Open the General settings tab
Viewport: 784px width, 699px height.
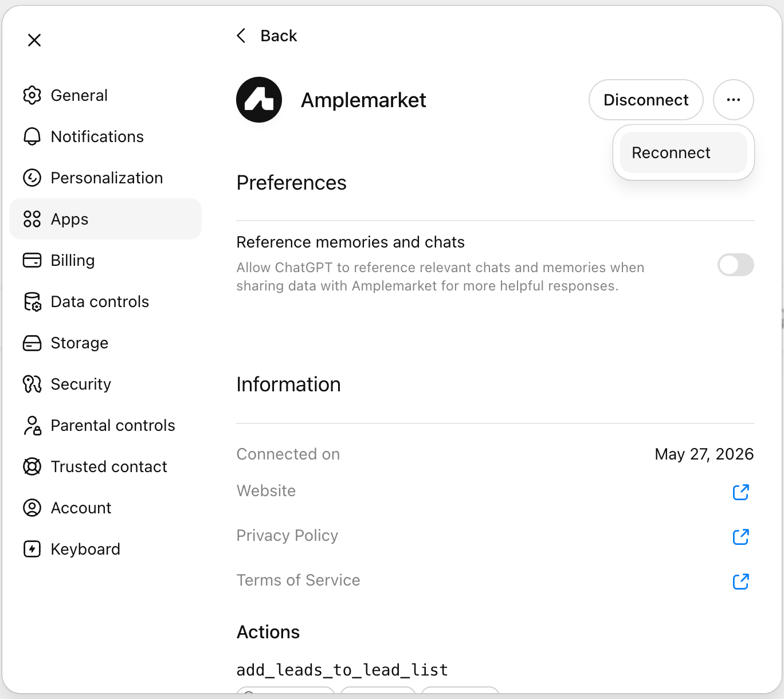(105, 95)
